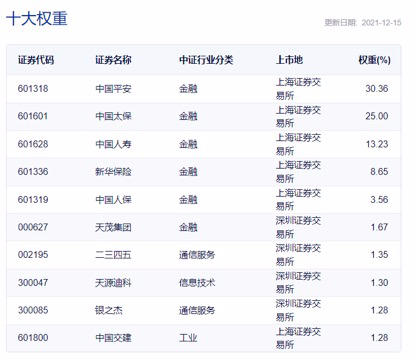The height and width of the screenshot is (360, 418).
Task: Click weight value 3.56
Action: (x=379, y=200)
